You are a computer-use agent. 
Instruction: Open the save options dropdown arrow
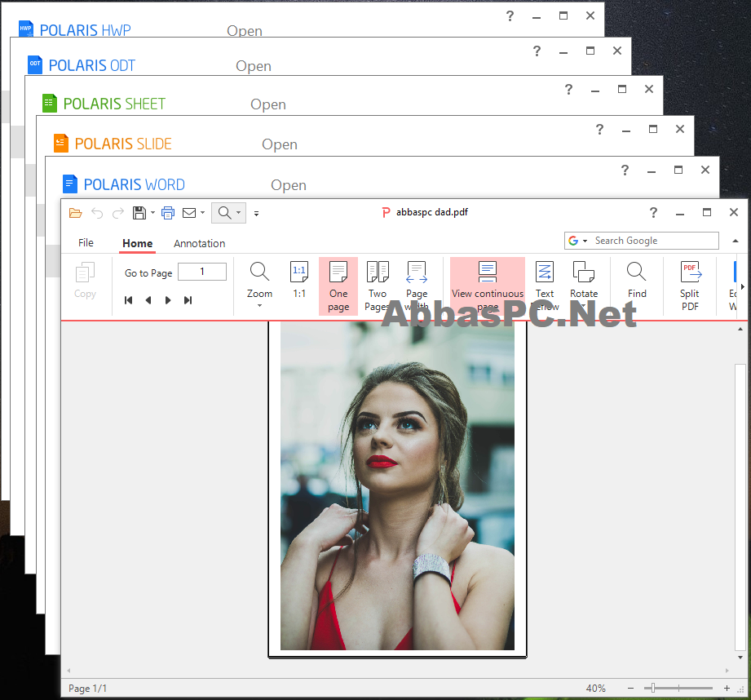152,213
